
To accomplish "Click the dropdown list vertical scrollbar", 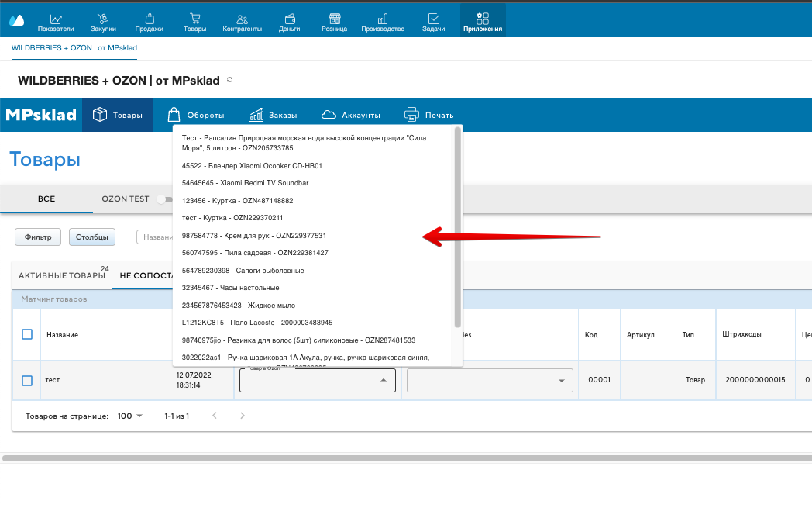I will point(457,225).
